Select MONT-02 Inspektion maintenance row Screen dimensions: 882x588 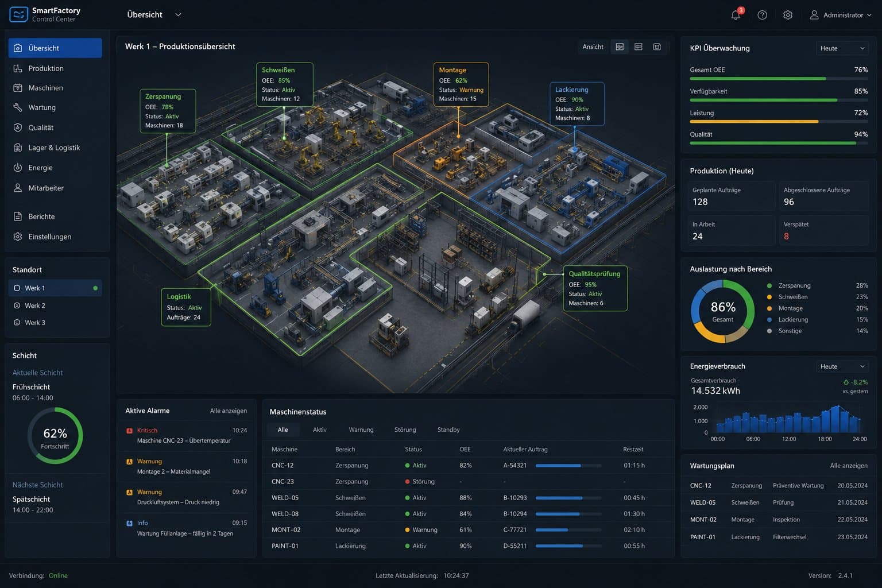[x=779, y=520]
